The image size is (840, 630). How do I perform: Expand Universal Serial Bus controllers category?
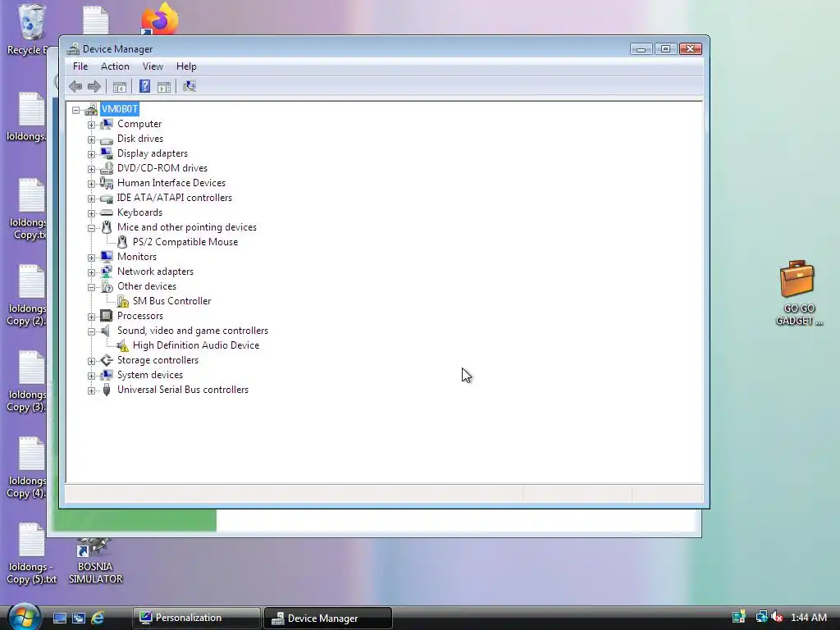pyautogui.click(x=91, y=390)
